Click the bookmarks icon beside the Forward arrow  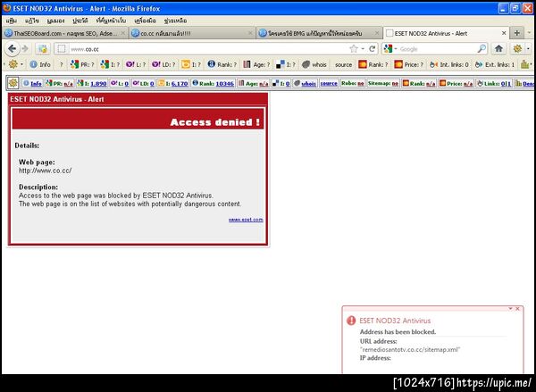[x=42, y=49]
